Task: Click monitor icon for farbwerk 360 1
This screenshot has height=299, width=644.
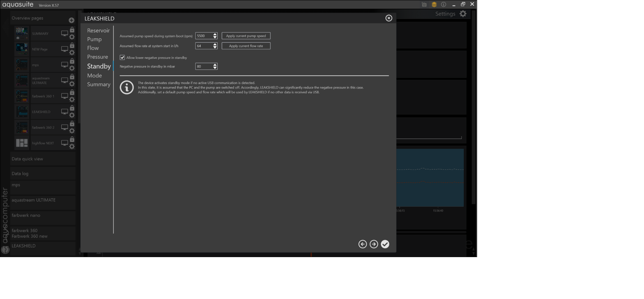Action: 65,96
